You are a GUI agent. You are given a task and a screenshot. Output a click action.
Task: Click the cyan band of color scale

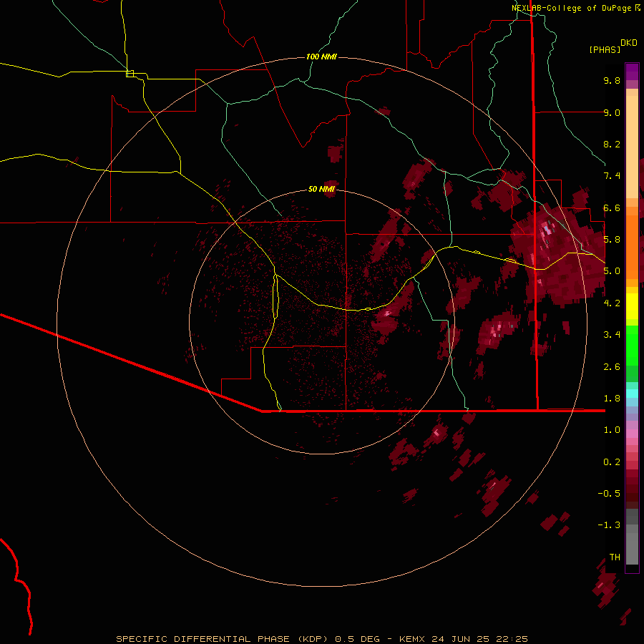point(632,394)
